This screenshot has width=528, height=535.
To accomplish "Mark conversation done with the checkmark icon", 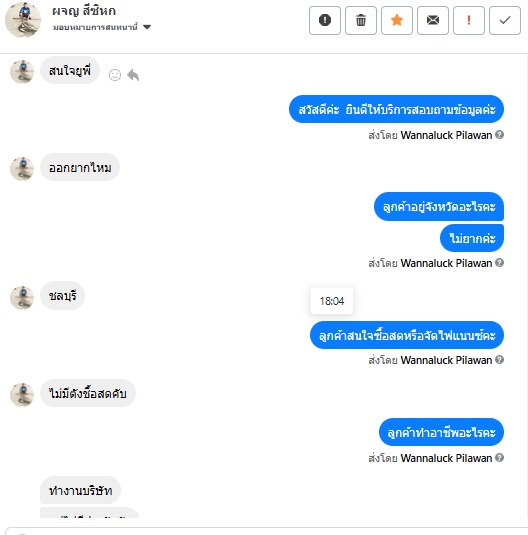I will click(x=505, y=20).
